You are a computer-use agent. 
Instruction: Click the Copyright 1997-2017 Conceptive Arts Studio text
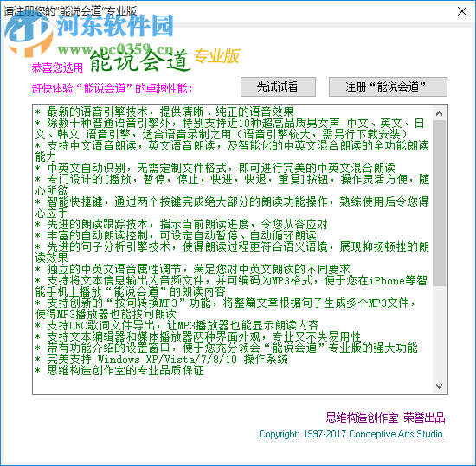pyautogui.click(x=351, y=434)
